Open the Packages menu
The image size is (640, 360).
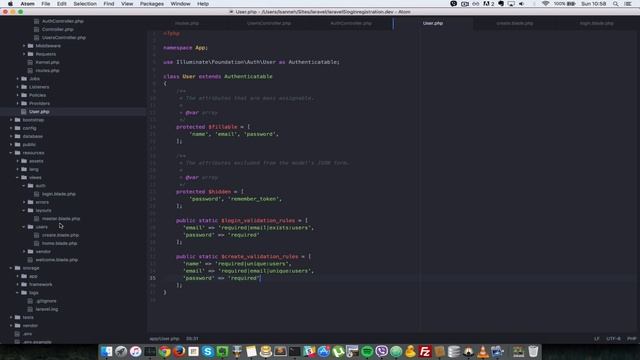(x=152, y=4)
